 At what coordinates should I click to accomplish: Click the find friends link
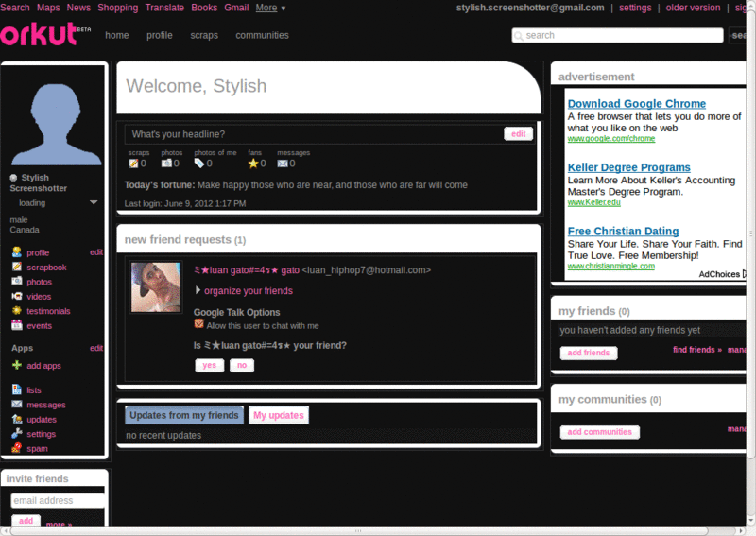tap(697, 349)
